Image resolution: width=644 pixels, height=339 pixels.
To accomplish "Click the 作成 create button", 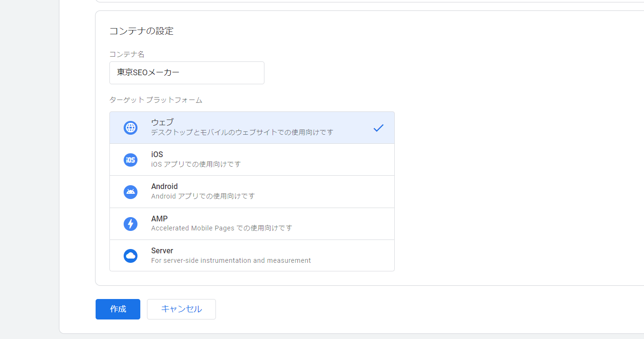I will pyautogui.click(x=118, y=309).
